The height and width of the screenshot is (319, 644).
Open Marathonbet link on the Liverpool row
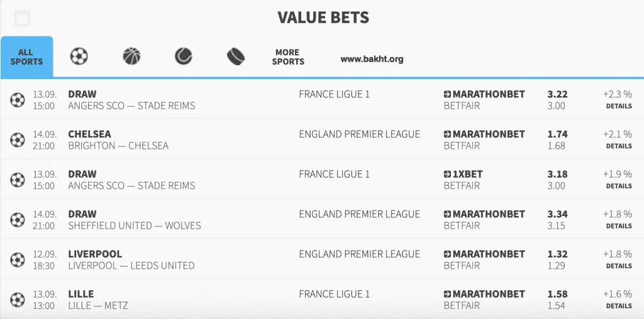(484, 254)
